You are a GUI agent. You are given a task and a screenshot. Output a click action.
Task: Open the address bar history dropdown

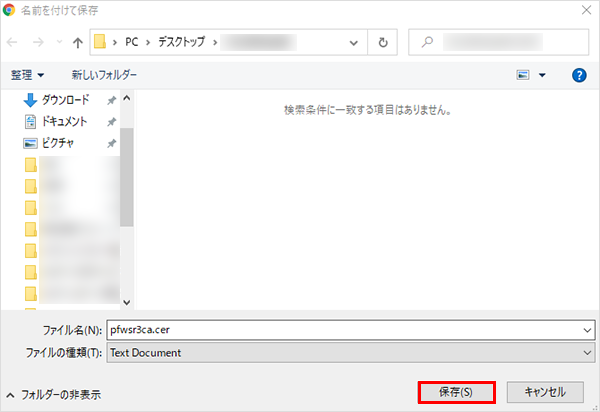[354, 42]
